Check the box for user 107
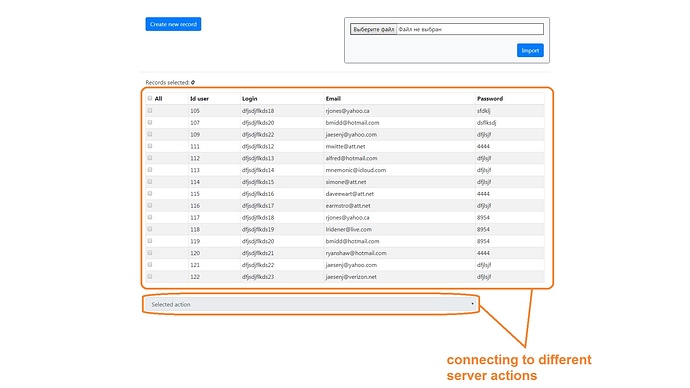Screen dimensions: 690x388 point(150,122)
